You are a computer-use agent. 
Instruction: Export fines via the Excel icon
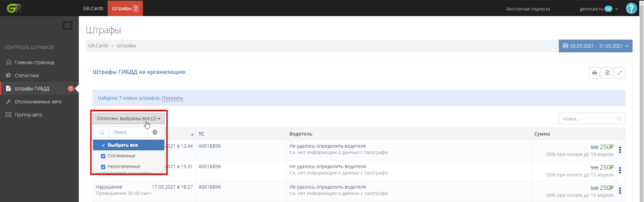tap(607, 73)
